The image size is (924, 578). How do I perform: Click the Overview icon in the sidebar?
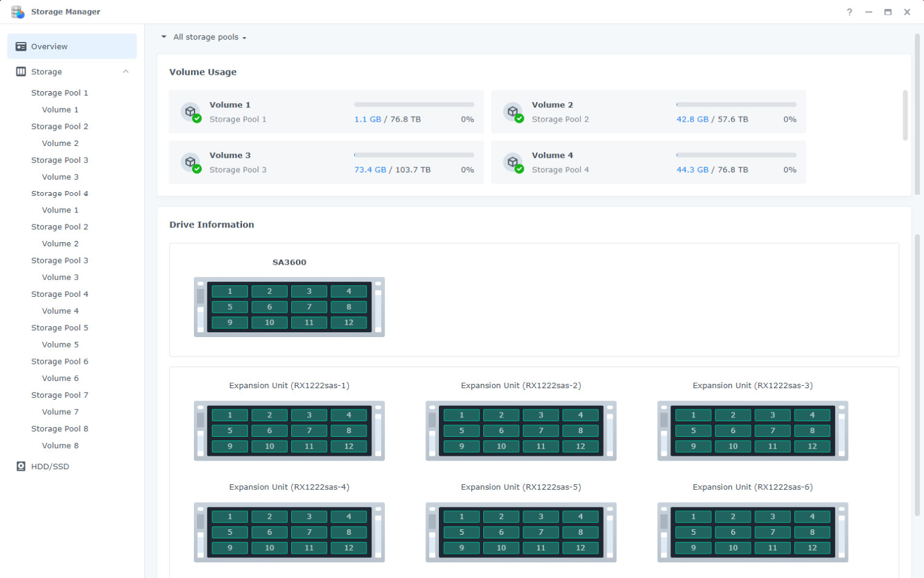coord(22,46)
